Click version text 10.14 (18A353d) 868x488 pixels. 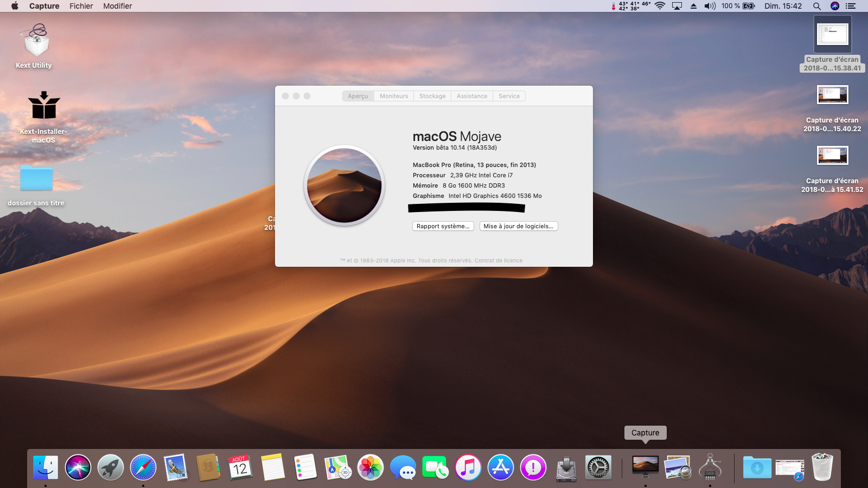coord(474,147)
